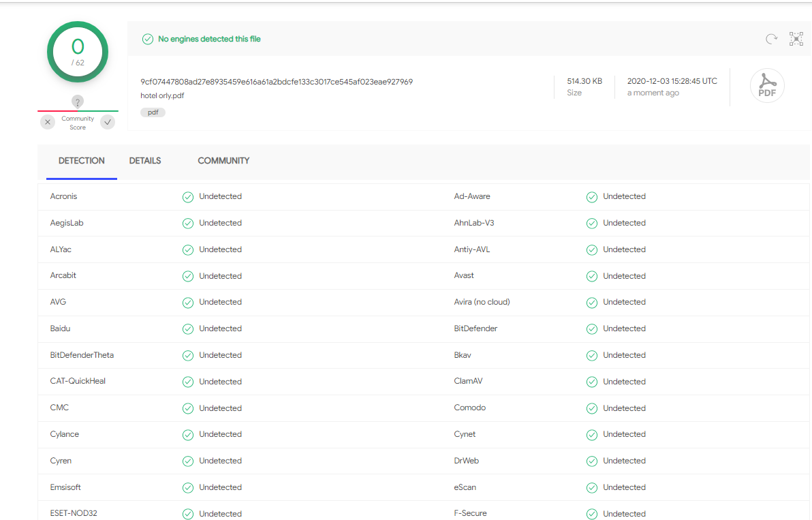
Task: Click the 0/62 detection score circle
Action: (x=78, y=52)
